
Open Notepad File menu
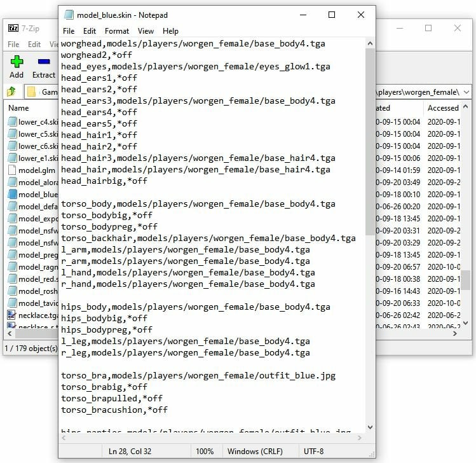[69, 31]
